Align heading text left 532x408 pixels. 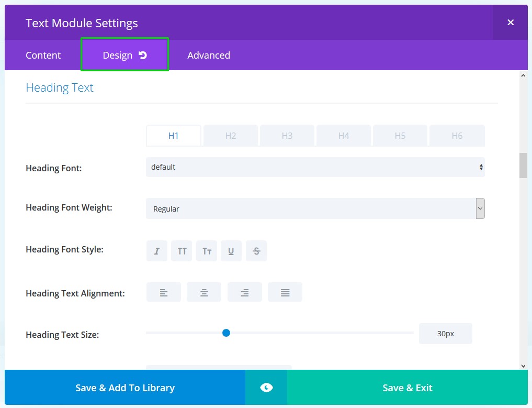pyautogui.click(x=164, y=292)
